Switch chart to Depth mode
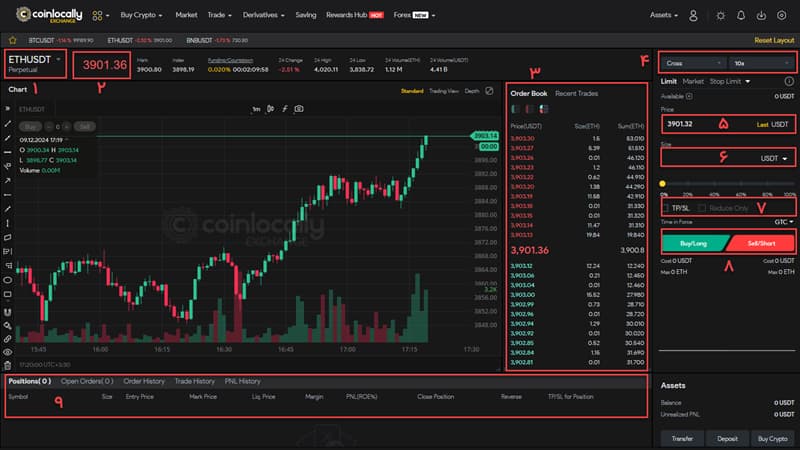 (x=472, y=91)
